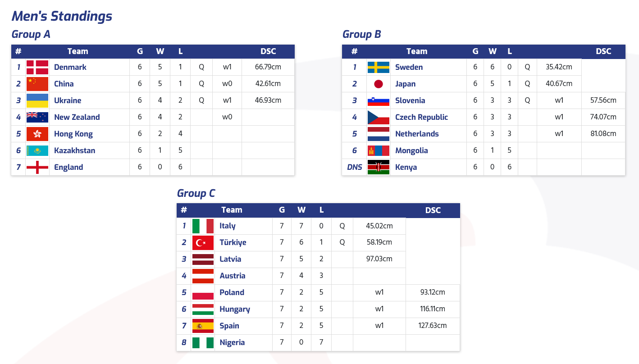Viewport: 639px width, 364px height.
Task: Click the New Zealand flag icon
Action: tap(37, 117)
